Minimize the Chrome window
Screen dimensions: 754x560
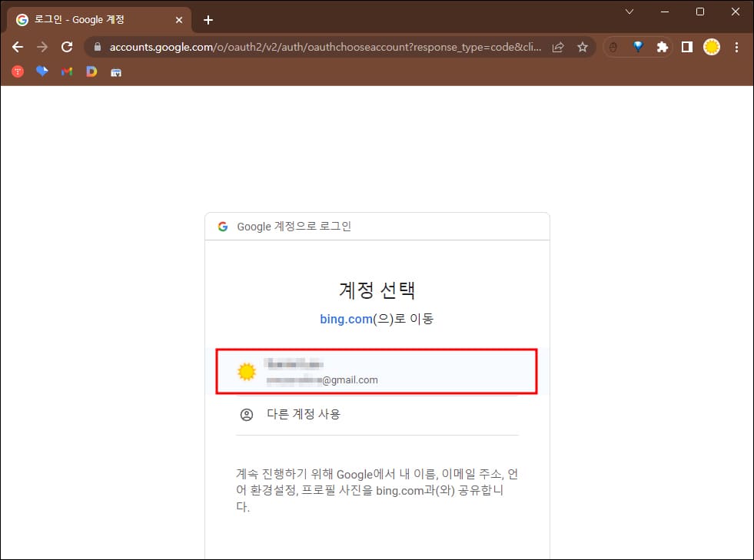click(665, 12)
